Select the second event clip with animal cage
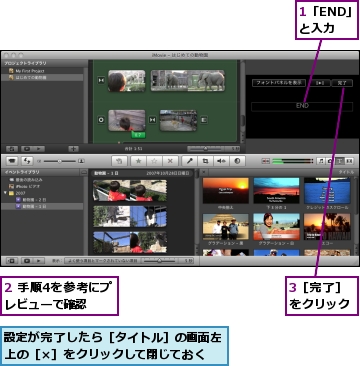360x366 pixels. [x=130, y=216]
